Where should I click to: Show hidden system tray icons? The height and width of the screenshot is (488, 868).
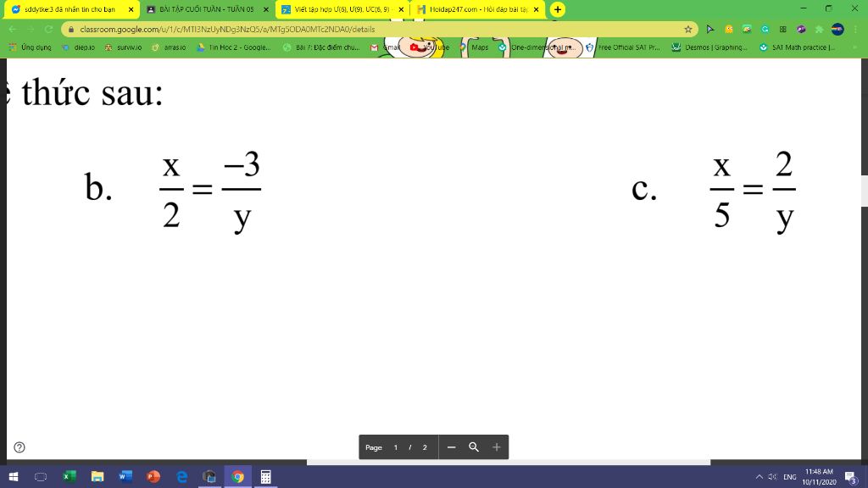tap(759, 476)
